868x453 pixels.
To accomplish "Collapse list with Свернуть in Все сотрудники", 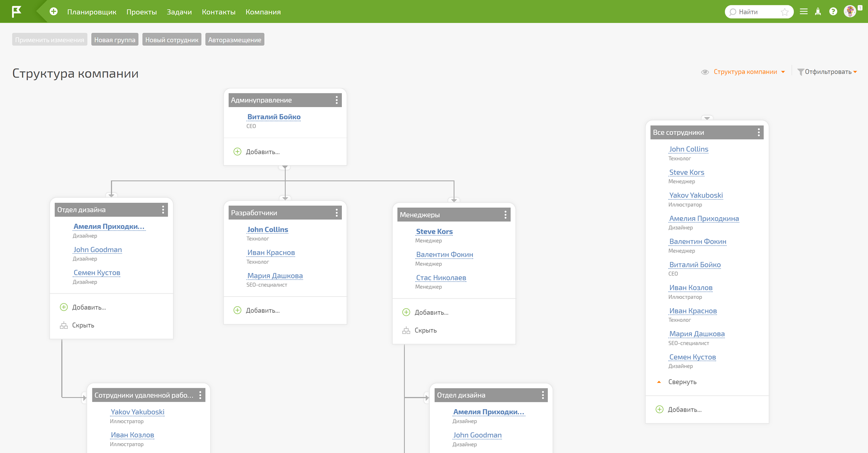I will click(x=682, y=382).
